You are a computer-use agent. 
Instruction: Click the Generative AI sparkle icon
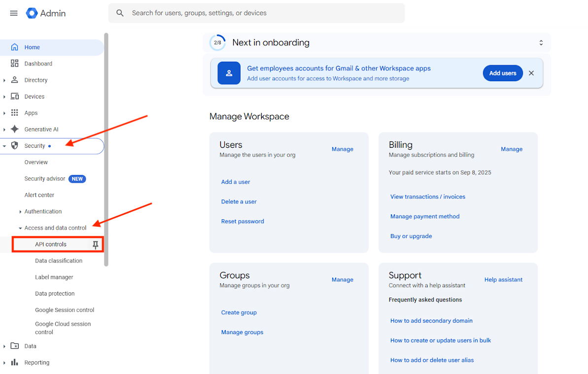coord(15,129)
